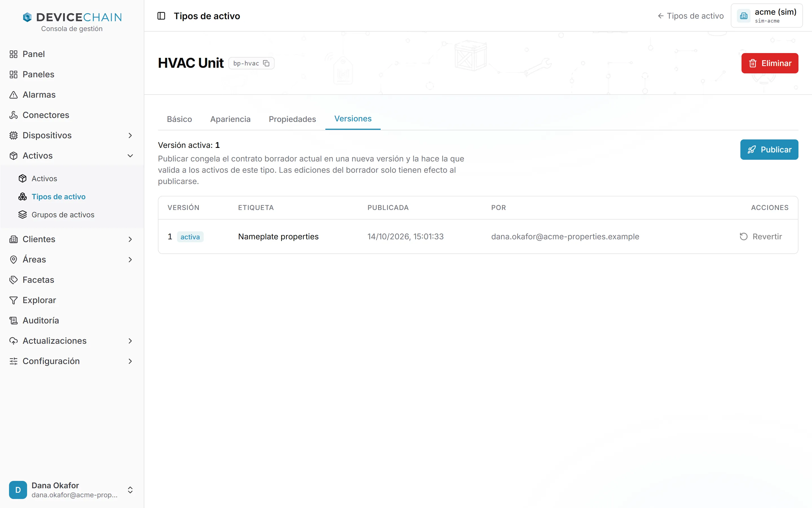Screen dimensions: 812x508
Task: Click the POR column header
Action: click(x=498, y=208)
